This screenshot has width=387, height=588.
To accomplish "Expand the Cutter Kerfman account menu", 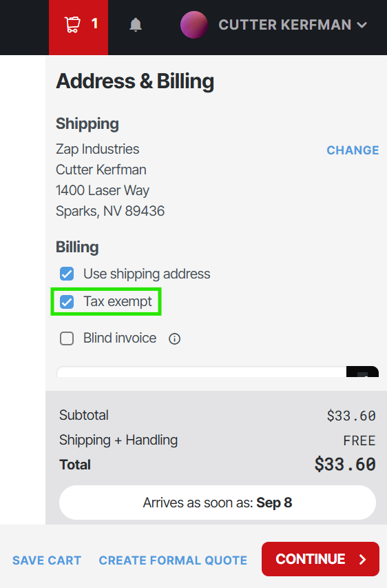I will (x=293, y=25).
